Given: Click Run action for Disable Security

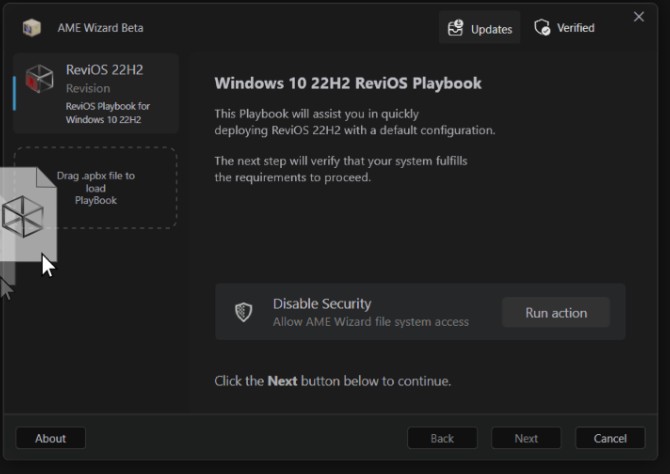Looking at the screenshot, I should coord(556,312).
